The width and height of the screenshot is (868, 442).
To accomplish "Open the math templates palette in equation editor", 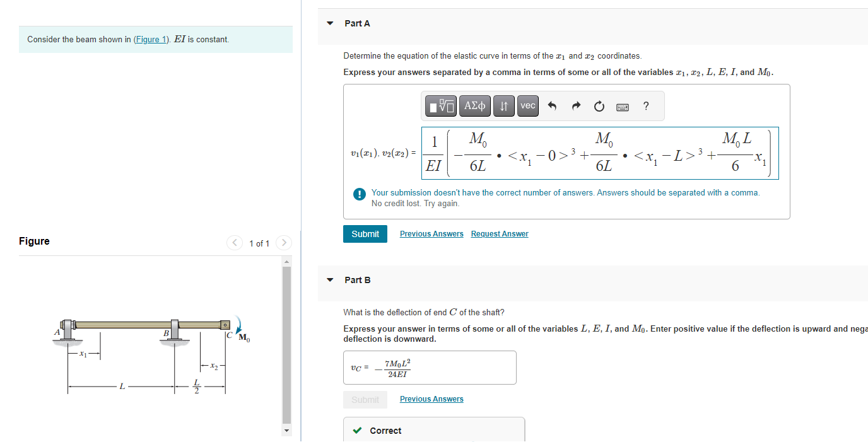I will click(x=442, y=105).
